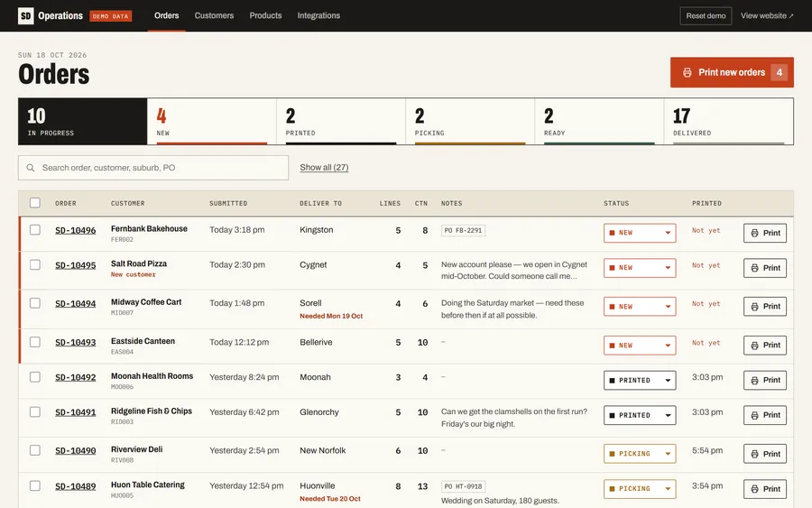Screen dimensions: 812x508
Task: Click printer icon for order SD-10493
Action: [754, 346]
